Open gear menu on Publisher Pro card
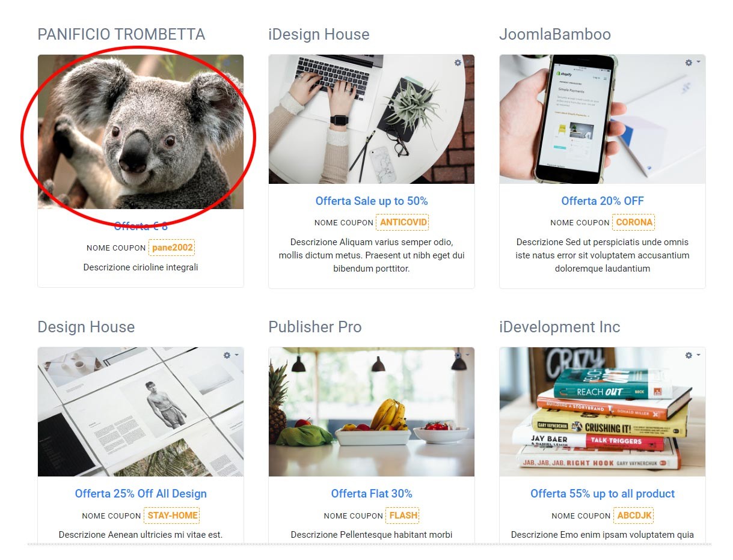Image resolution: width=733 pixels, height=560 pixels. (x=461, y=355)
